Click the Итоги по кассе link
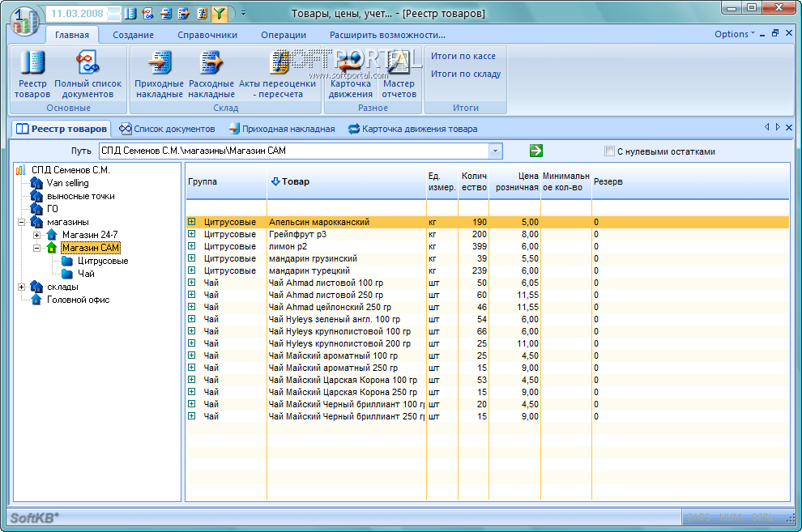 tap(463, 56)
